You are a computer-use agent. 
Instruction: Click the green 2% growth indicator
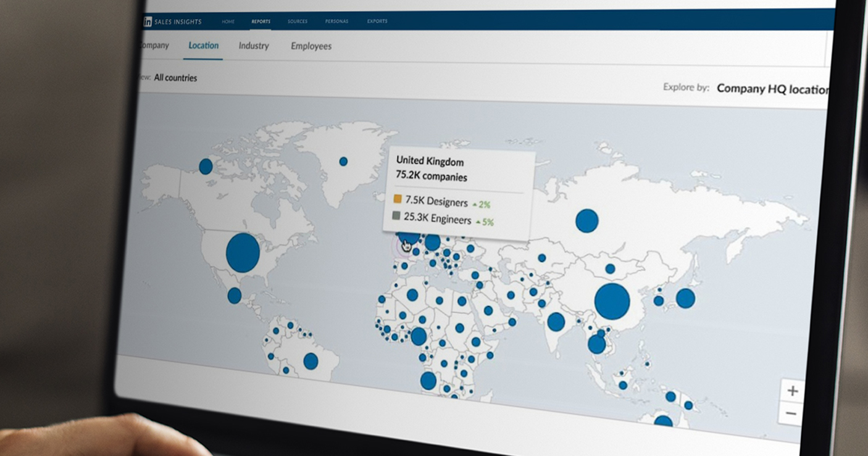pyautogui.click(x=481, y=204)
